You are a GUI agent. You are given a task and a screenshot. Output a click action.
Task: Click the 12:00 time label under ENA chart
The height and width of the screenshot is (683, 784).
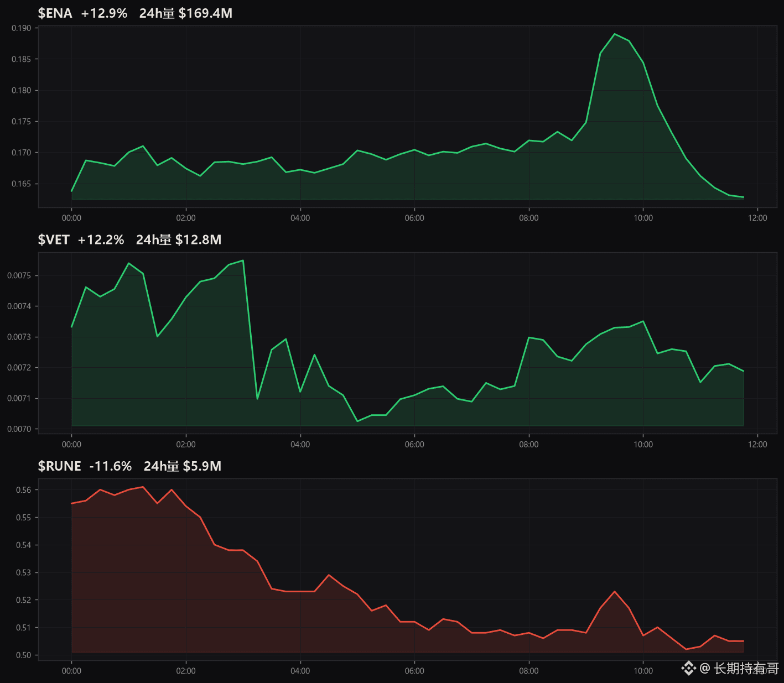pyautogui.click(x=757, y=218)
